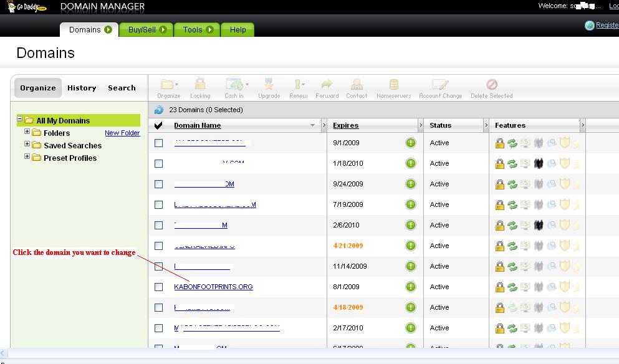This screenshot has height=364, width=619.
Task: Click the arrow beside the Domain Name column
Action: click(324, 125)
